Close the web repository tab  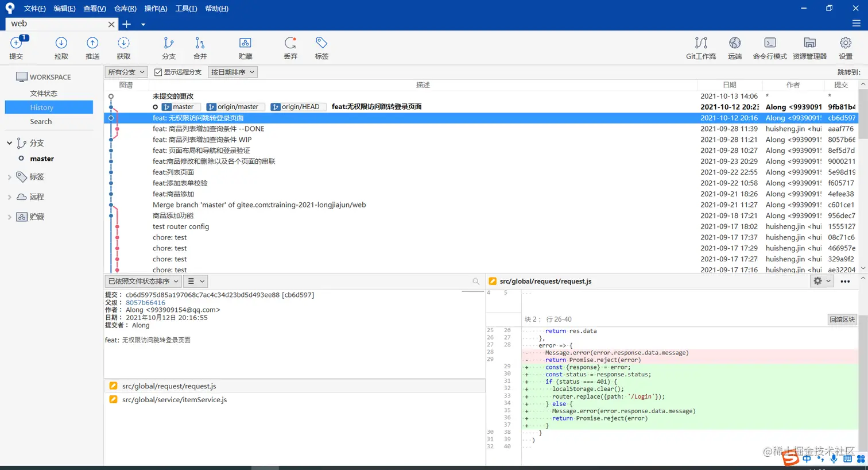pos(111,24)
